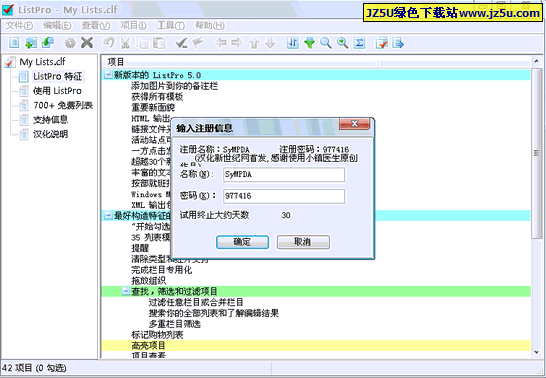The image size is (546, 378).
Task: Click the paste toolbar icon
Action: pos(159,43)
